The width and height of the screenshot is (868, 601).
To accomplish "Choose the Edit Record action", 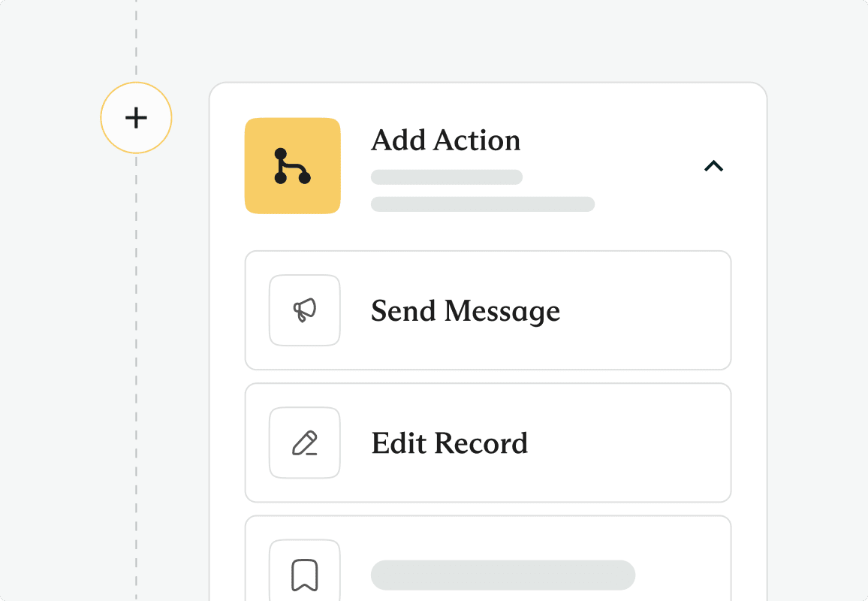I will tap(488, 442).
